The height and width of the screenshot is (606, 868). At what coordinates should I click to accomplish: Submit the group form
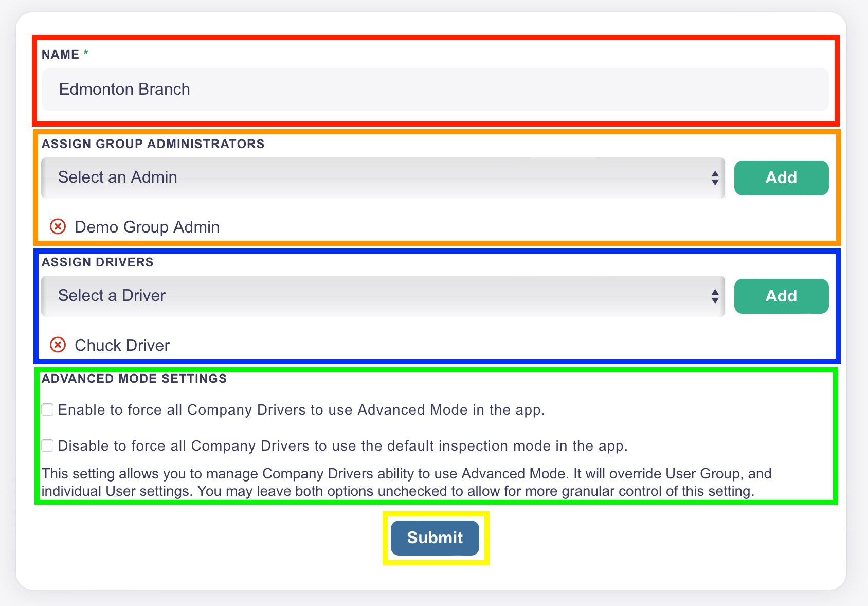click(x=435, y=538)
